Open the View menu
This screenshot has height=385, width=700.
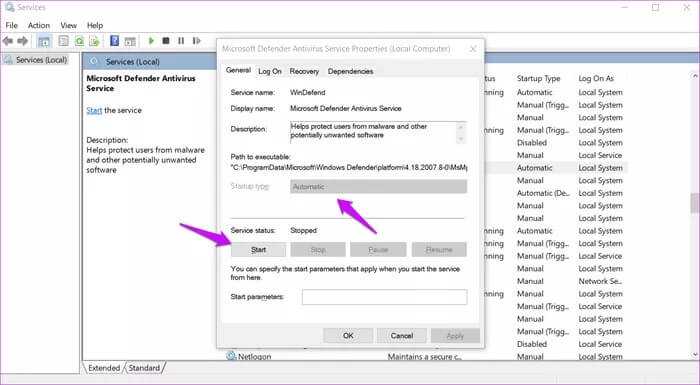coord(68,25)
